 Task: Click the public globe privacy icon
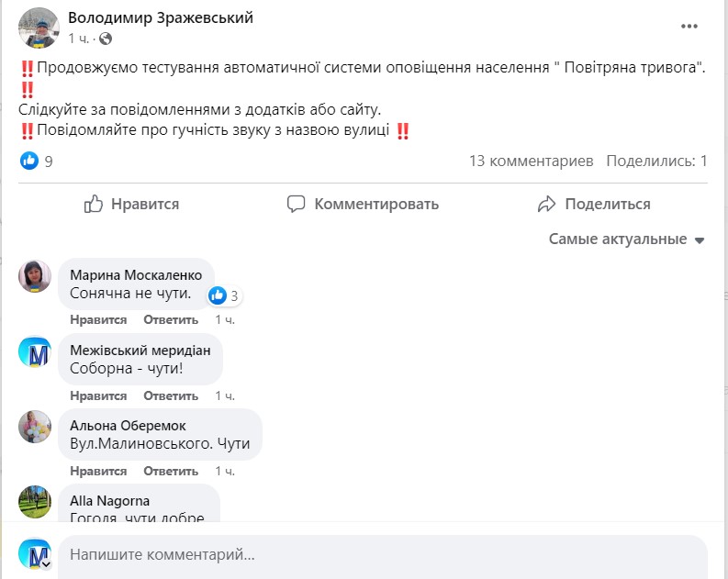[x=106, y=39]
